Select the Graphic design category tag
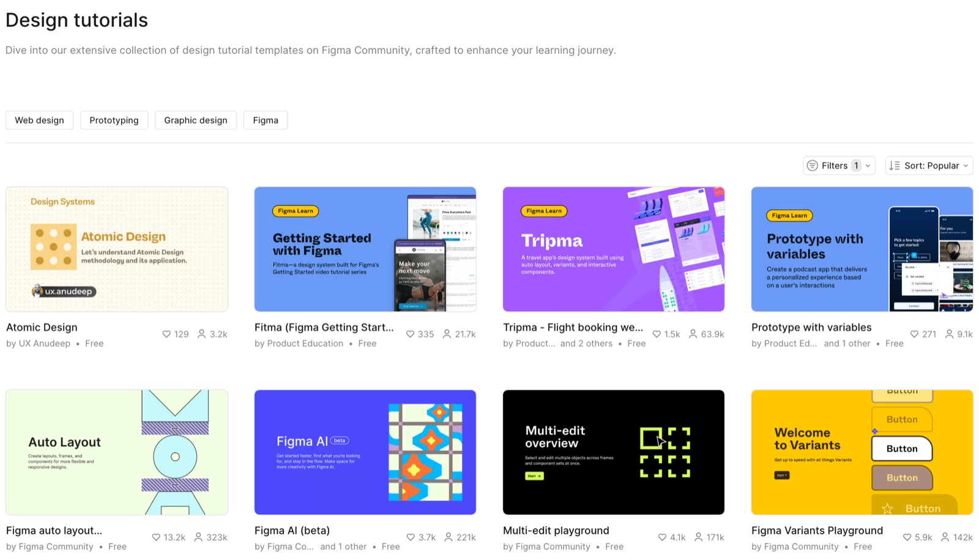Image resolution: width=979 pixels, height=560 pixels. point(196,120)
